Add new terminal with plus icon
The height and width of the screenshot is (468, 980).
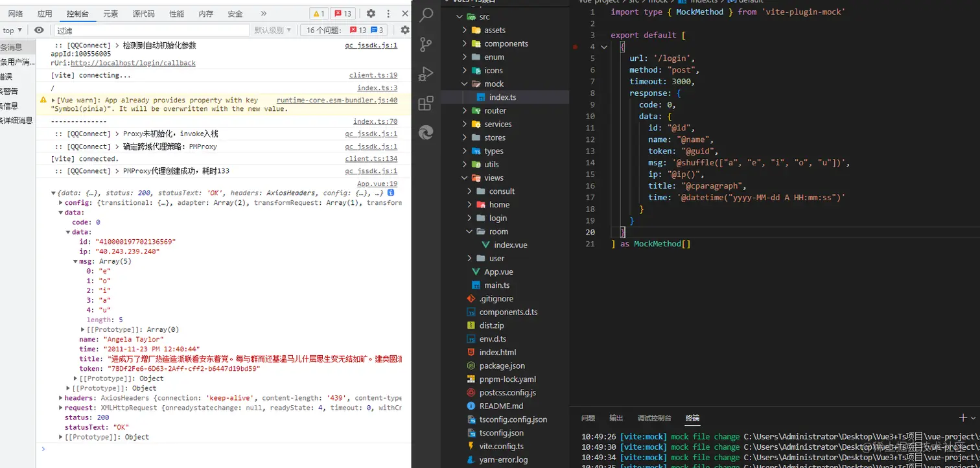click(x=962, y=418)
